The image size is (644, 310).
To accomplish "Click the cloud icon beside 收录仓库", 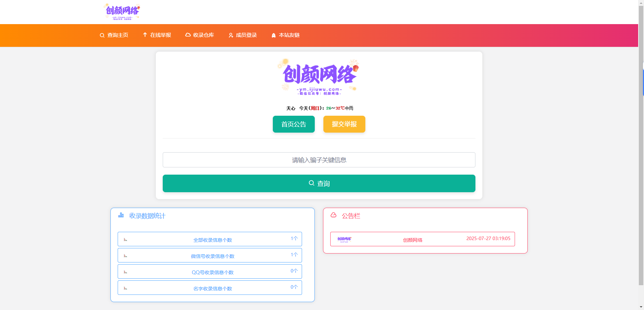I will 187,35.
